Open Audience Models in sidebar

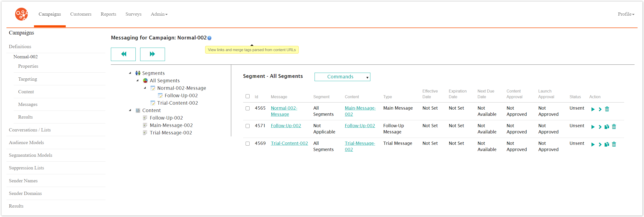pos(27,143)
